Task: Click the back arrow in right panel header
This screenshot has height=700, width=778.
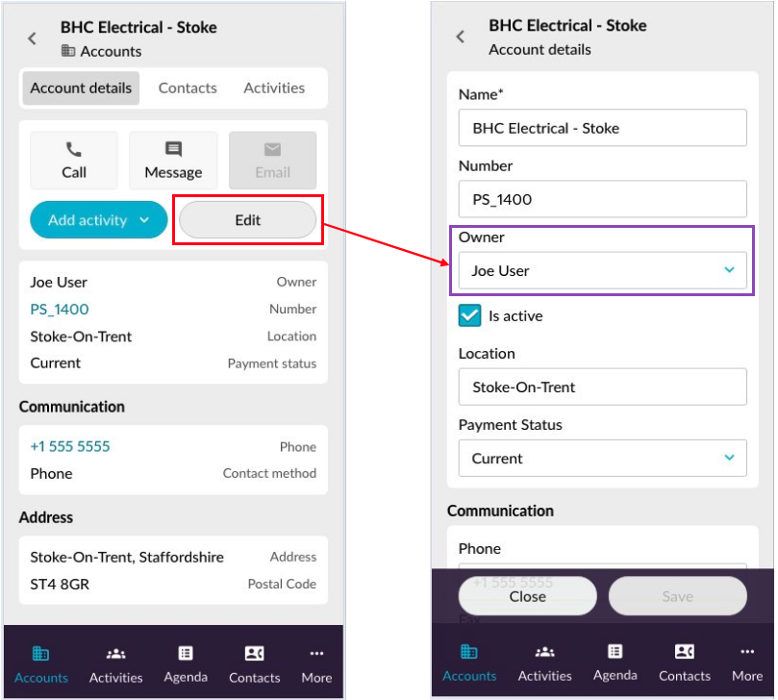Action: click(x=460, y=37)
